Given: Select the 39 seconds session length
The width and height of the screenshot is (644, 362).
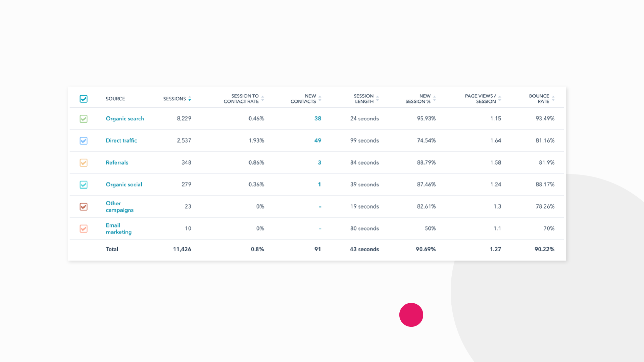Looking at the screenshot, I should point(364,185).
